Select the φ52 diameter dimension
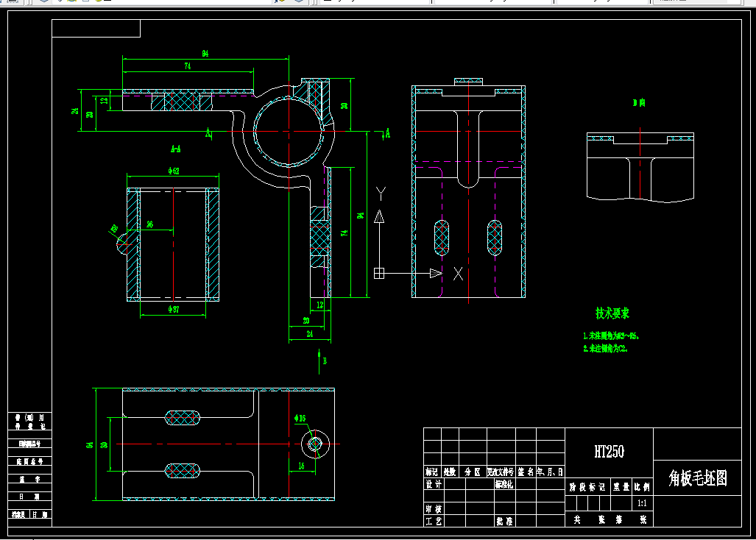This screenshot has width=756, height=540. coord(174,171)
